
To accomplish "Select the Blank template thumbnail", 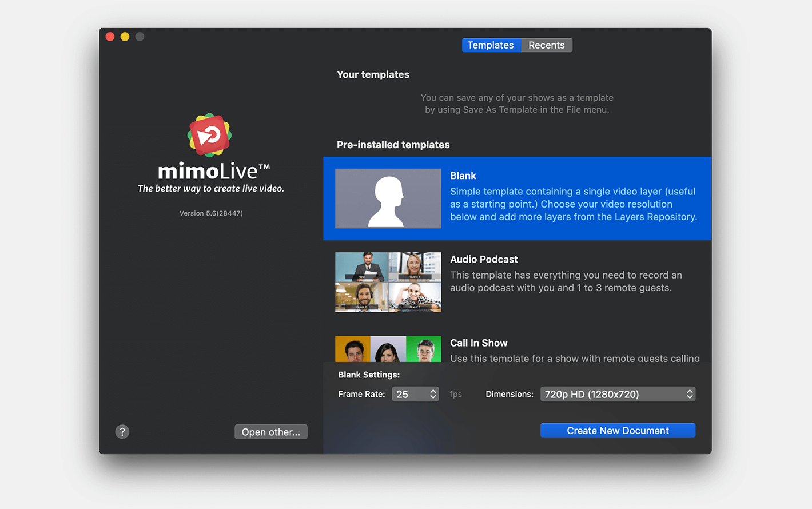I will 388,198.
